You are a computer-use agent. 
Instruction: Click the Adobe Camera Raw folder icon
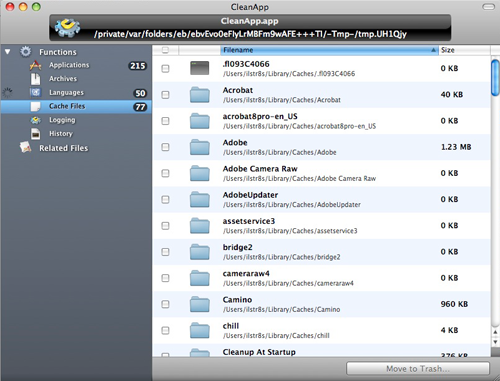tap(200, 173)
